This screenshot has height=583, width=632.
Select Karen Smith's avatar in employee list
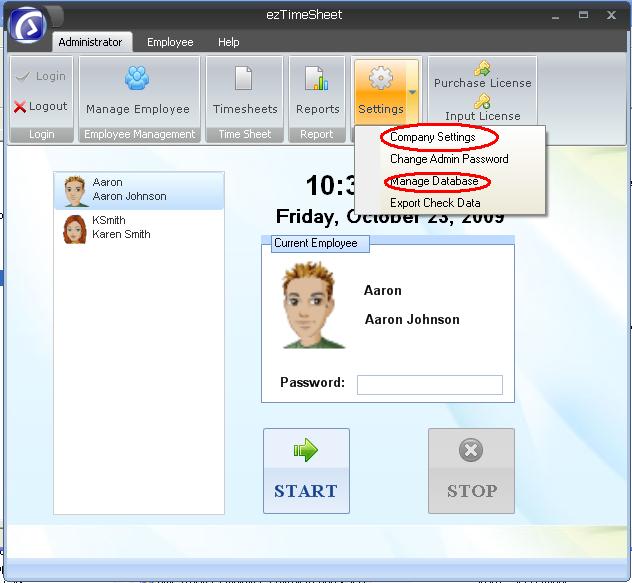[75, 229]
